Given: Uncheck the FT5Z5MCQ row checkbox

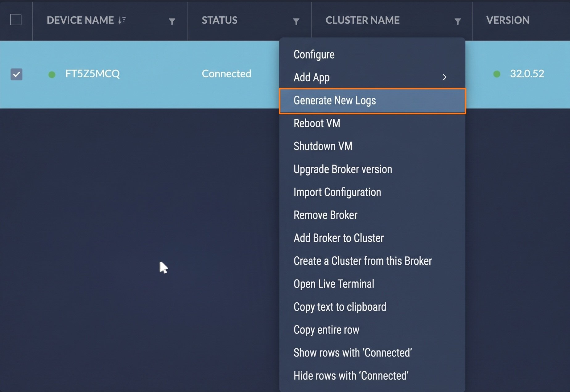Looking at the screenshot, I should [x=16, y=74].
